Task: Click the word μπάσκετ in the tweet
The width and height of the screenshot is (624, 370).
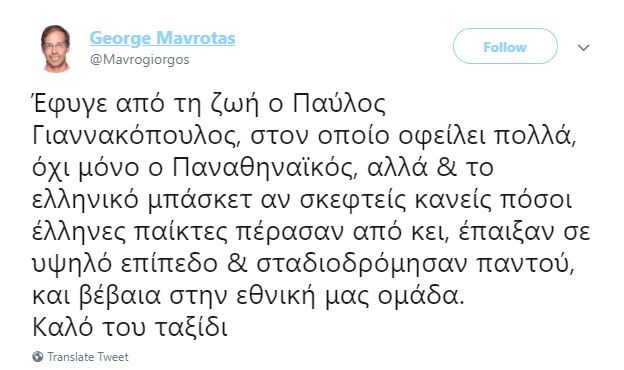Action: coord(200,201)
